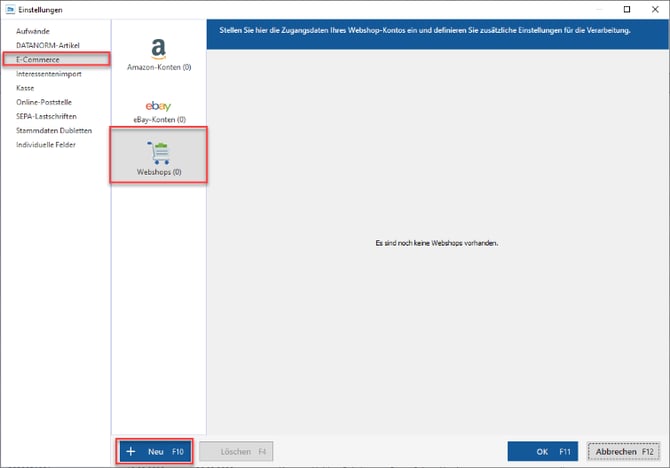Select Stammdaten Dubletten entry
The image size is (670, 468).
[54, 130]
